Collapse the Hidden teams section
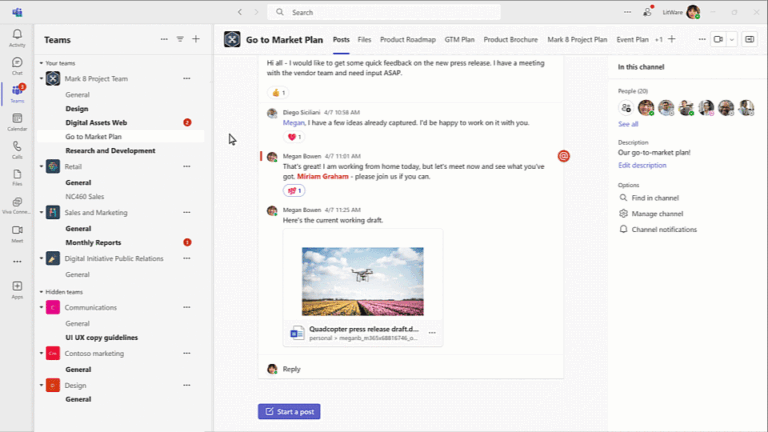Viewport: 768px width, 432px height. 41,292
